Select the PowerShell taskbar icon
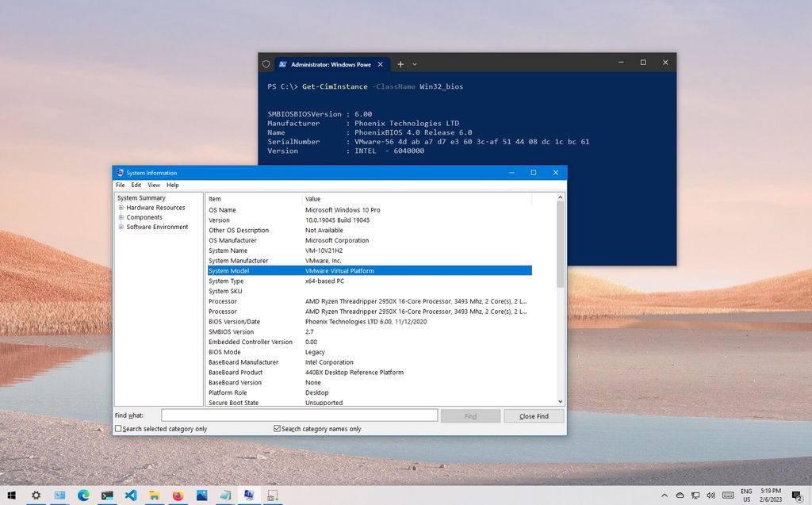Viewport: 812px width, 505px height. click(x=106, y=495)
